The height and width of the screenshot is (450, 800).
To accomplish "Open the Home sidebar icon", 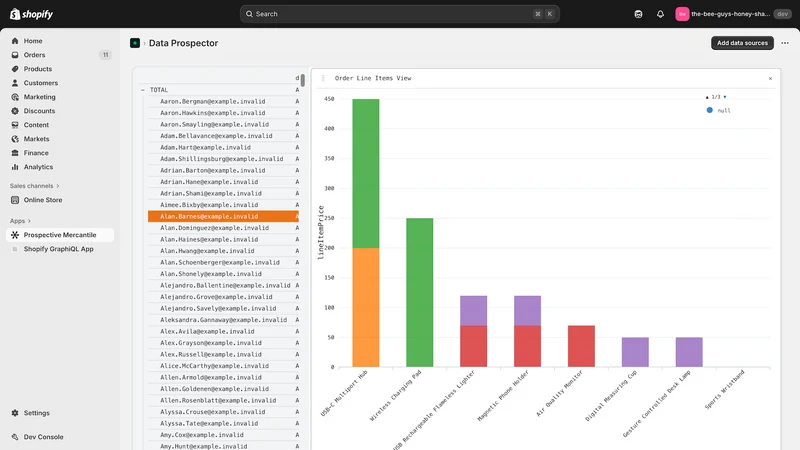I will coord(15,41).
